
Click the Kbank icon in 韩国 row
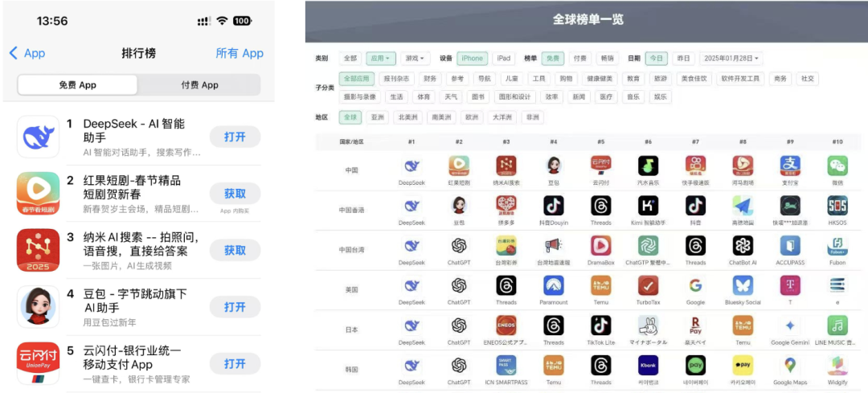(648, 366)
